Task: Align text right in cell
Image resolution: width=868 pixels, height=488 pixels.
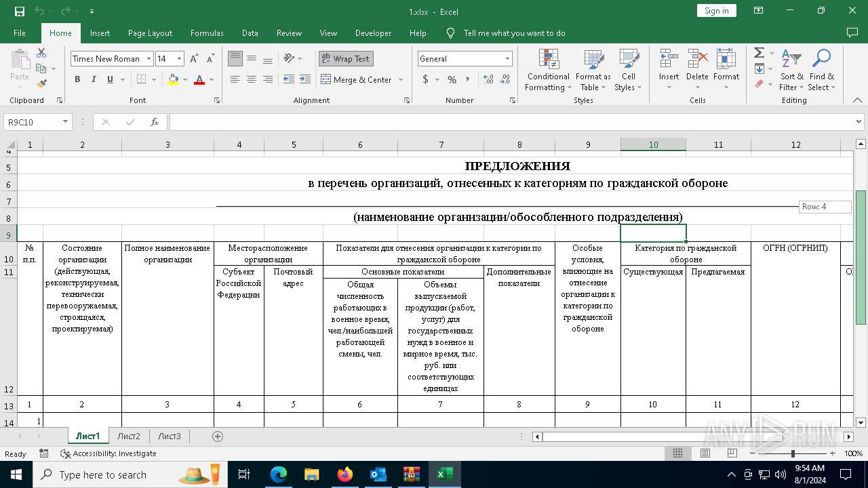Action: tap(268, 79)
